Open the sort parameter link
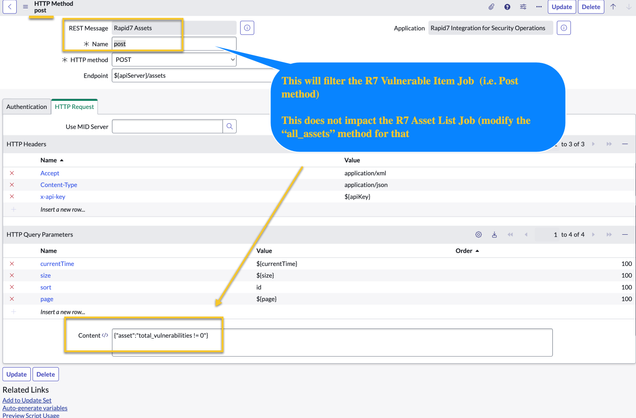 point(45,287)
